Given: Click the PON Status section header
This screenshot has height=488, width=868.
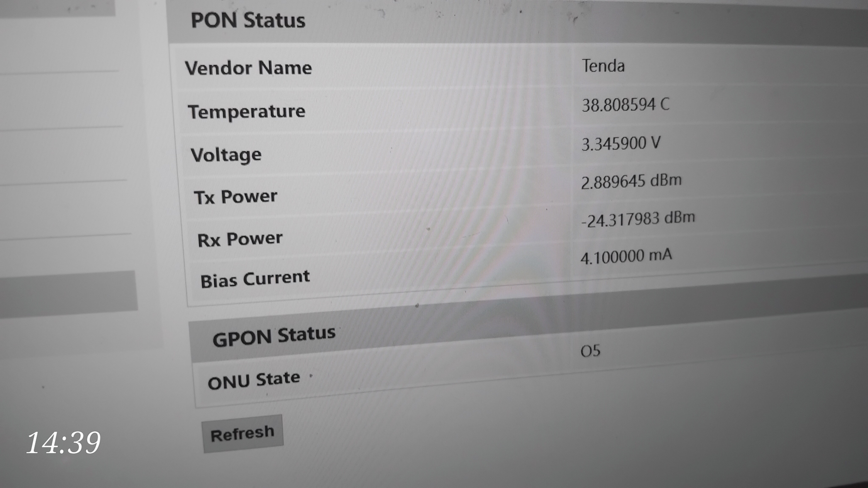Looking at the screenshot, I should [248, 20].
